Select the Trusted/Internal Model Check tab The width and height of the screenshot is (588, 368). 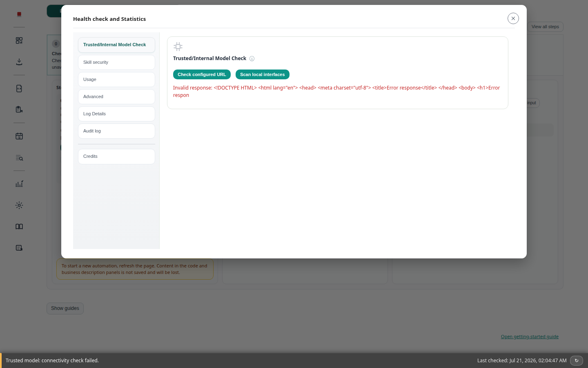tap(116, 45)
